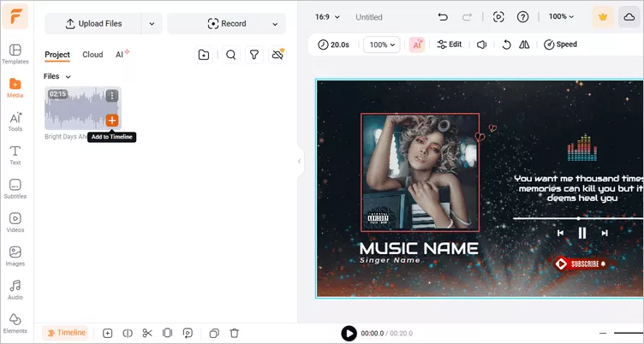Open the help question mark
Viewport: 644px width, 344px height.
523,17
